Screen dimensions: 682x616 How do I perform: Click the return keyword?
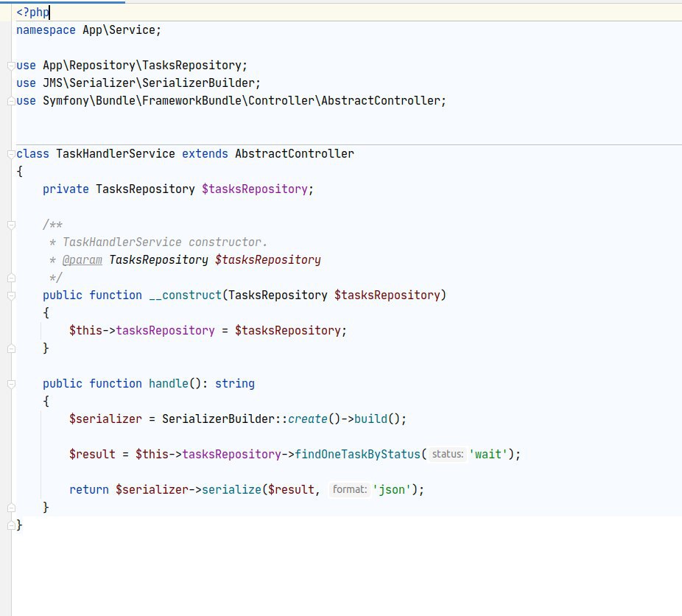[x=88, y=490]
